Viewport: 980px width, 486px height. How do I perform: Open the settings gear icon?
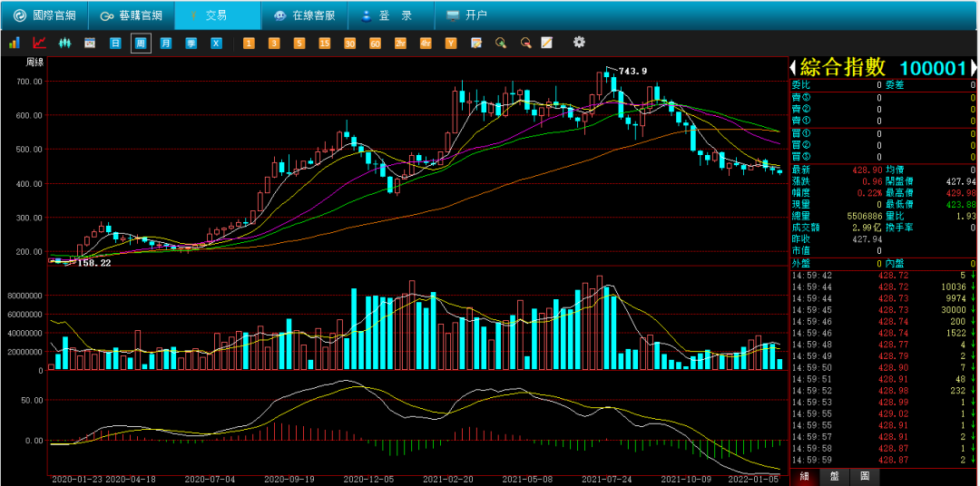click(579, 42)
